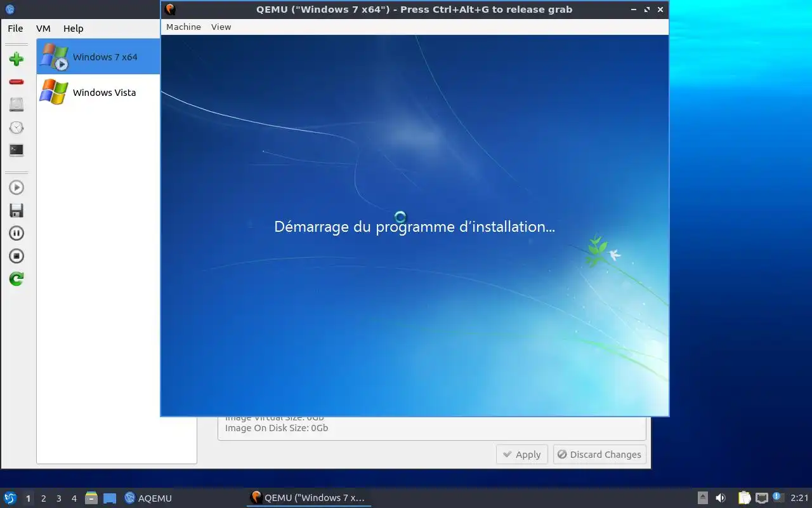Switch to workspace 4
Viewport: 812px width, 508px height.
[74, 498]
